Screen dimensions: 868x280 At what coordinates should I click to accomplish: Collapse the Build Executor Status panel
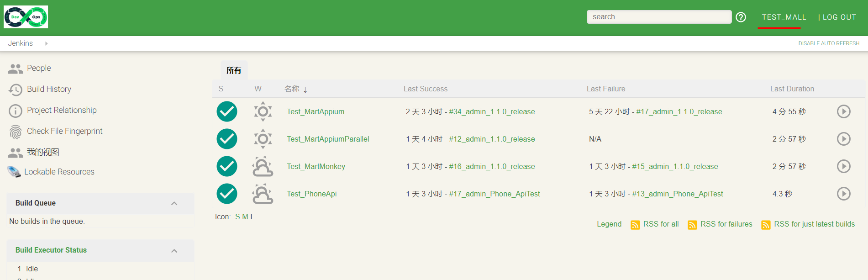tap(174, 251)
